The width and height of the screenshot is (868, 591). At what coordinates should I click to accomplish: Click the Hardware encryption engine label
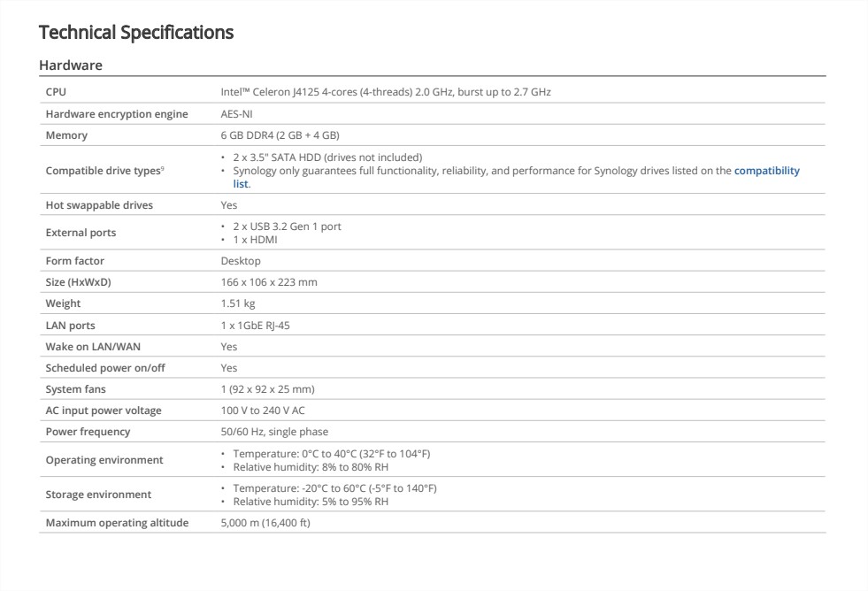pos(117,114)
